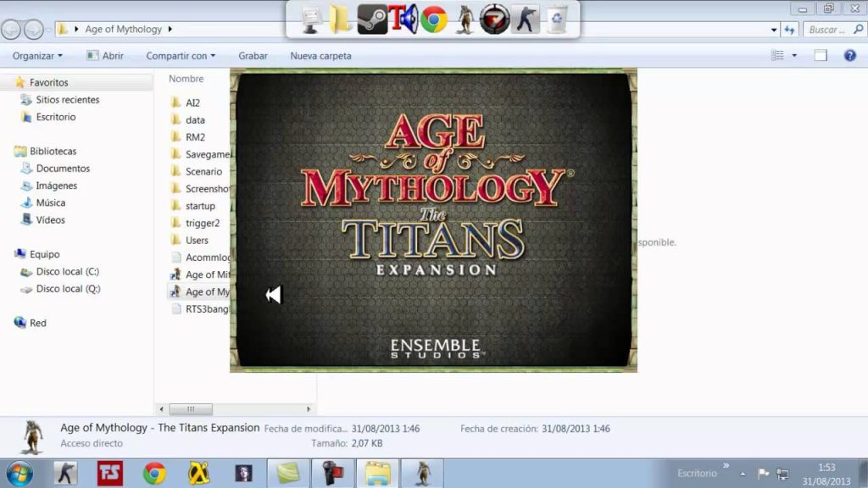Open Steam from the quick launch bar

click(373, 17)
